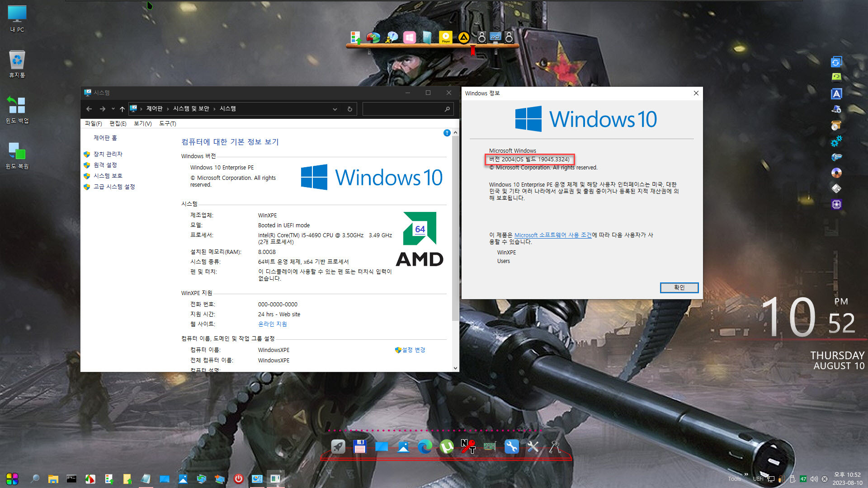Expand hidden tray icons with the chevron near Tools

tap(746, 474)
